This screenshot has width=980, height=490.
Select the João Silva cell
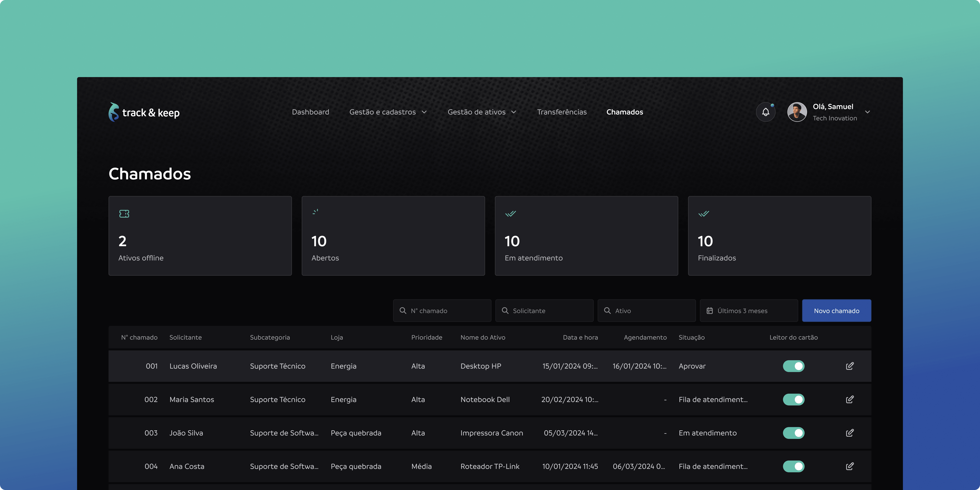[x=186, y=433]
